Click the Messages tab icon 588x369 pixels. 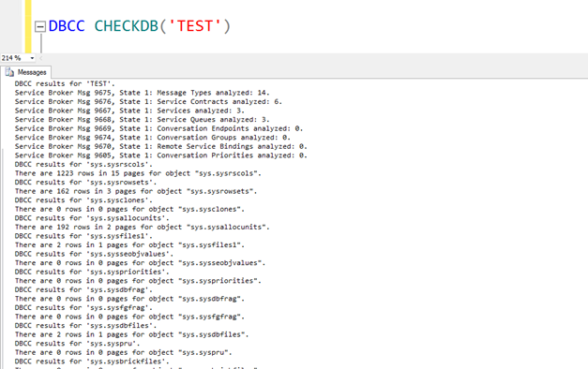point(9,72)
